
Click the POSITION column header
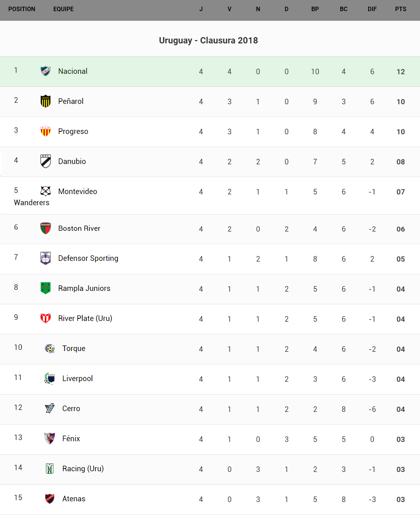coord(22,9)
